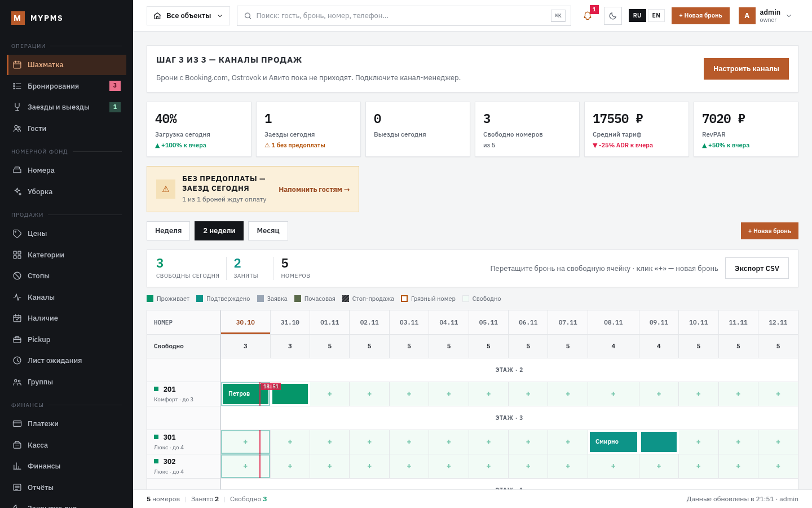Open the Номера bed icon
This screenshot has height=508, width=812.
[17, 170]
